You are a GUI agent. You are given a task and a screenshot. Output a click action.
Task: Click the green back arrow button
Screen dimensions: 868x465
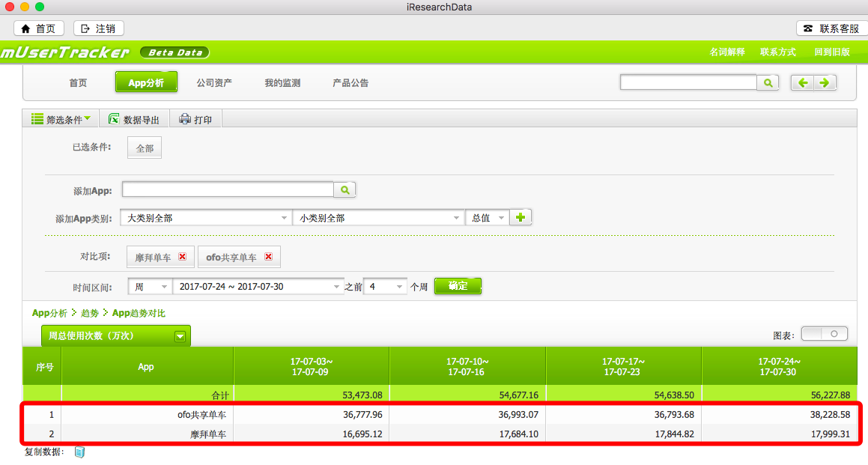click(803, 83)
